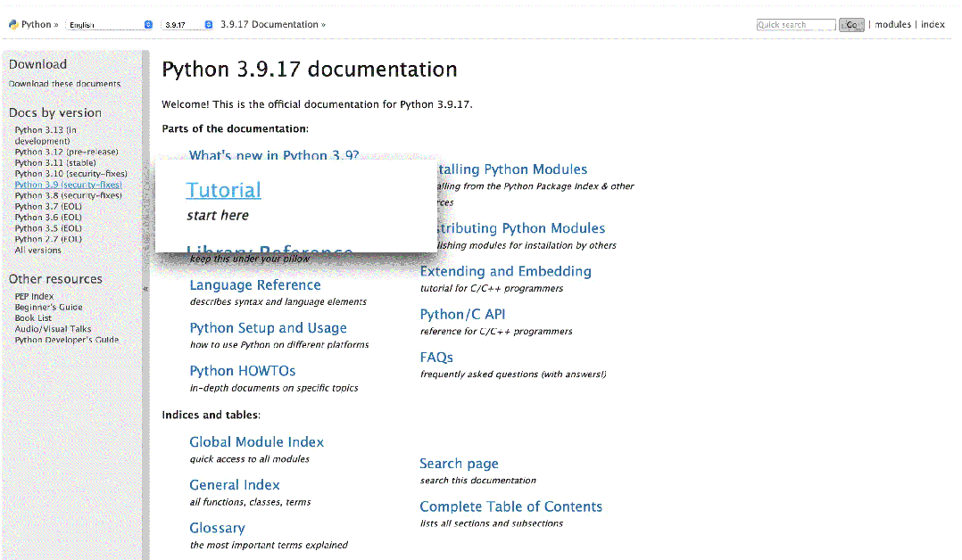This screenshot has height=560, width=962.
Task: Select Python 3.5 (EOL) docs
Action: 48,228
